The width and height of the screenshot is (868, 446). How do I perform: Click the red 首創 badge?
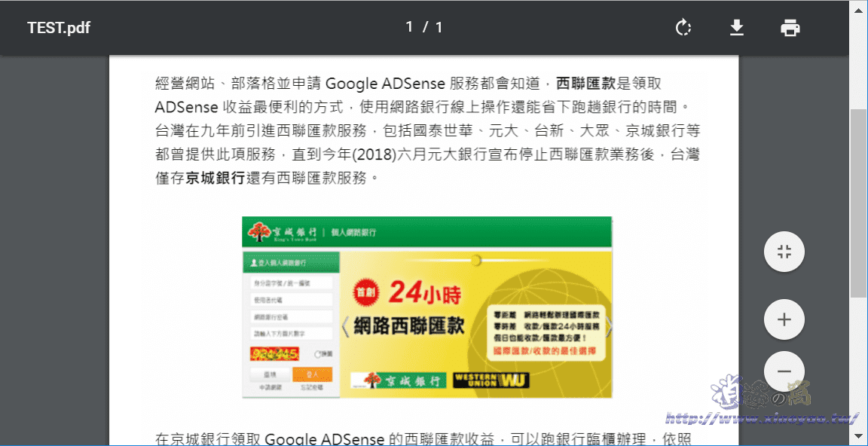[366, 293]
